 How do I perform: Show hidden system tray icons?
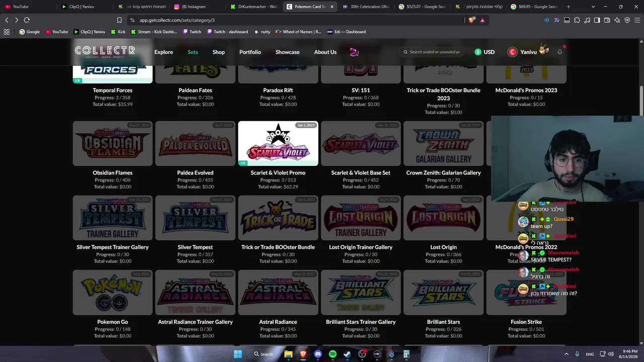pos(566,354)
